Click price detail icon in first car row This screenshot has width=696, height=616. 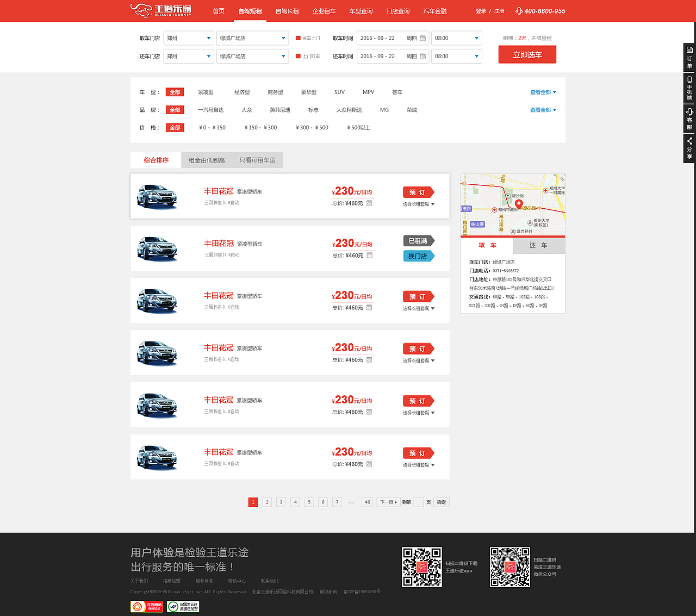click(369, 203)
